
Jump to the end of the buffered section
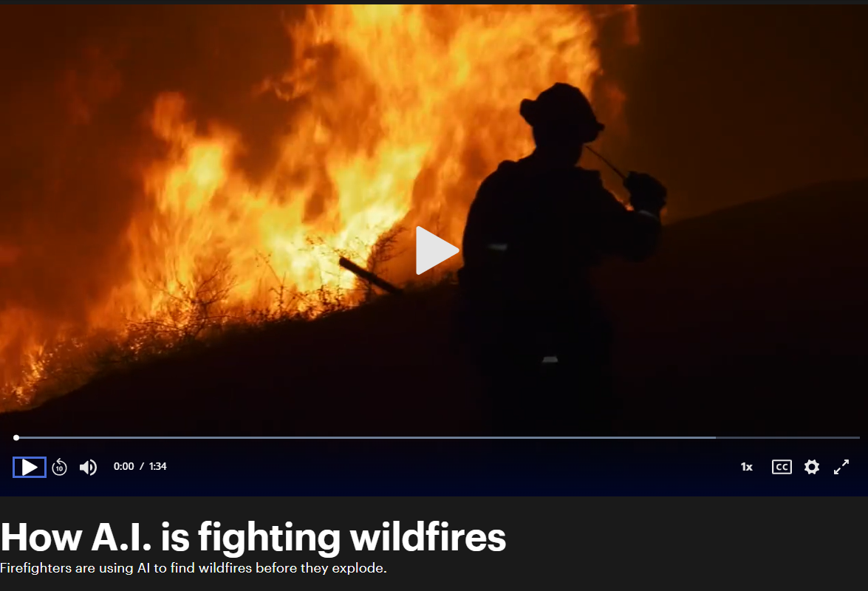714,438
